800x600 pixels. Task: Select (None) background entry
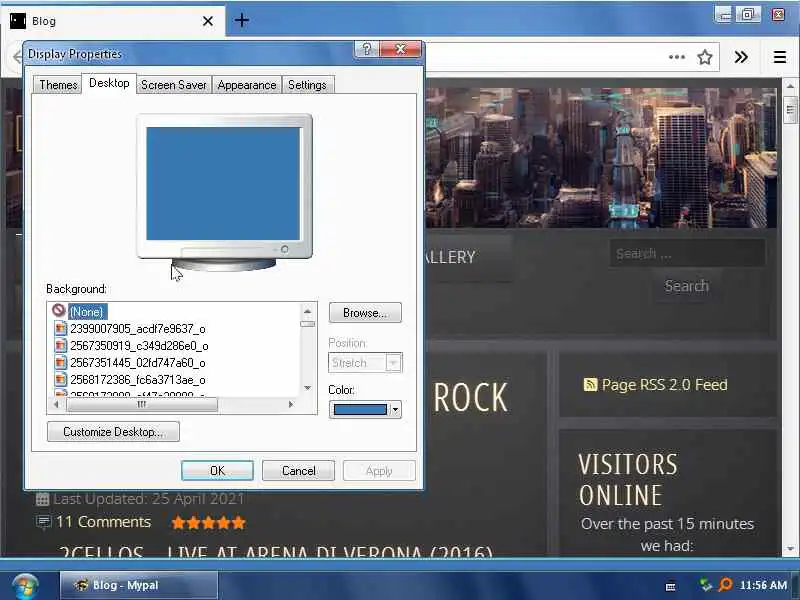point(86,312)
